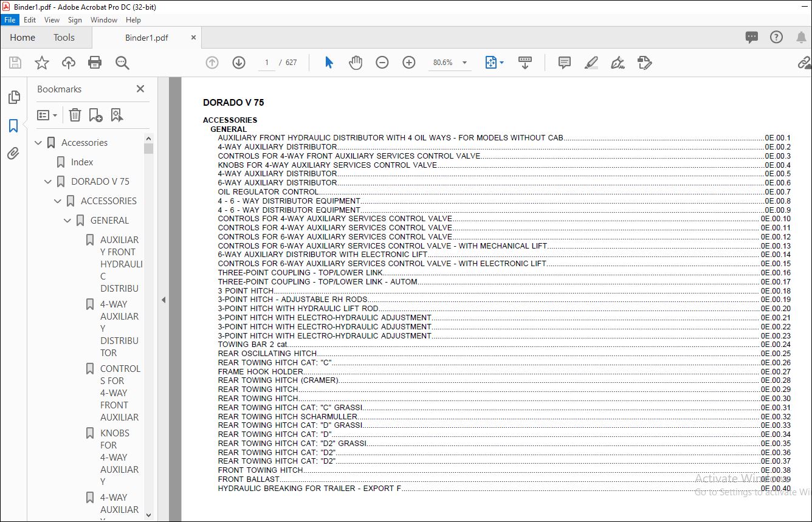Activate the Selection arrow tool
Screen dimensions: 812x522
pyautogui.click(x=329, y=63)
